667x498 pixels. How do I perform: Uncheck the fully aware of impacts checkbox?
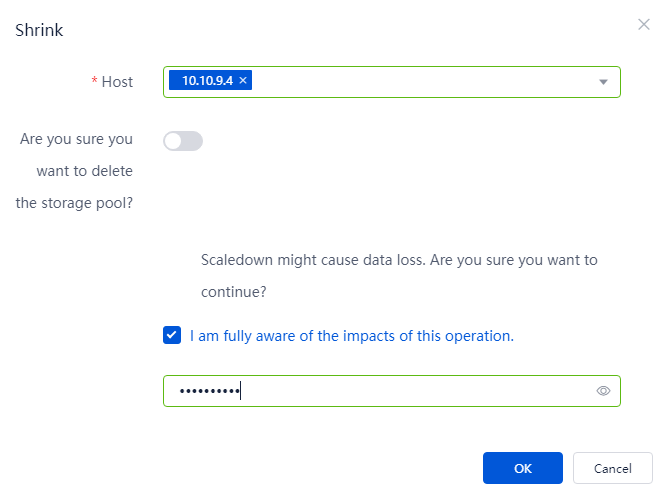172,335
